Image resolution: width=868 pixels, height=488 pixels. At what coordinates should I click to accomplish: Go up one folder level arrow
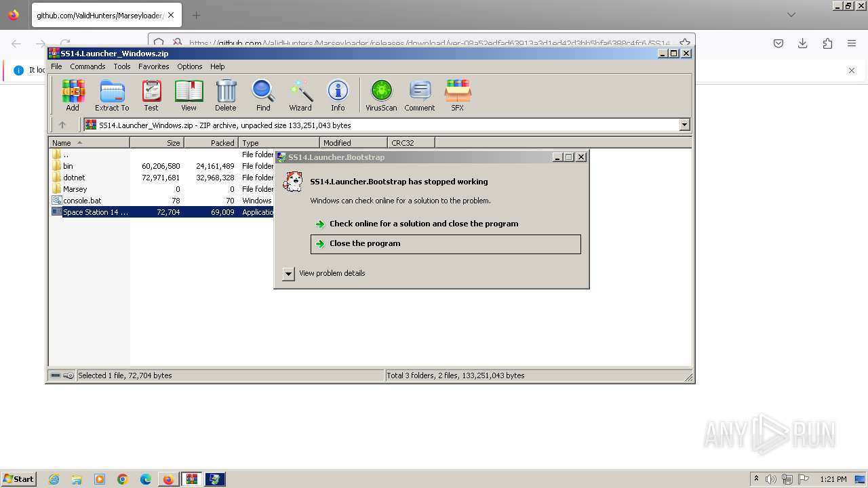[62, 125]
